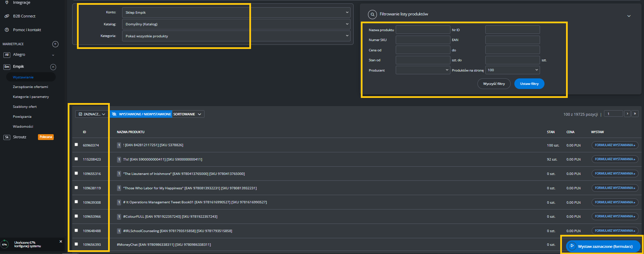Go to next page of products
The height and width of the screenshot is (254, 644).
[627, 114]
